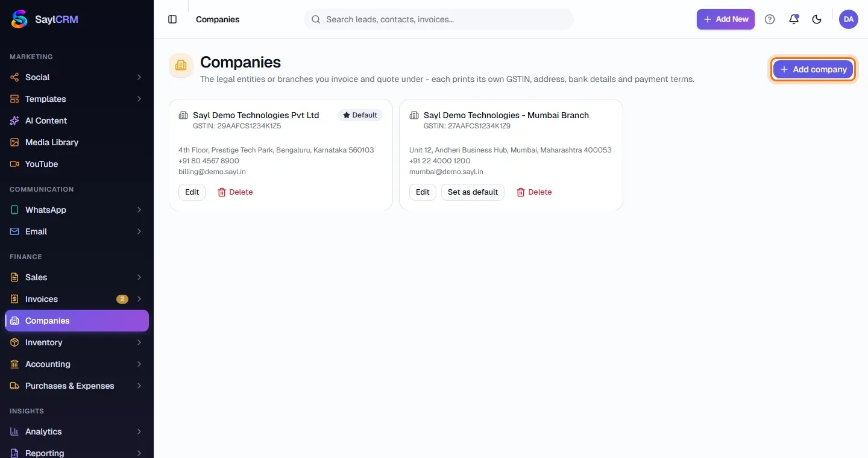Screen dimensions: 868x458
Task: Click Sayl Demo Technologies - Mumbai Branch title
Action: 506,115
